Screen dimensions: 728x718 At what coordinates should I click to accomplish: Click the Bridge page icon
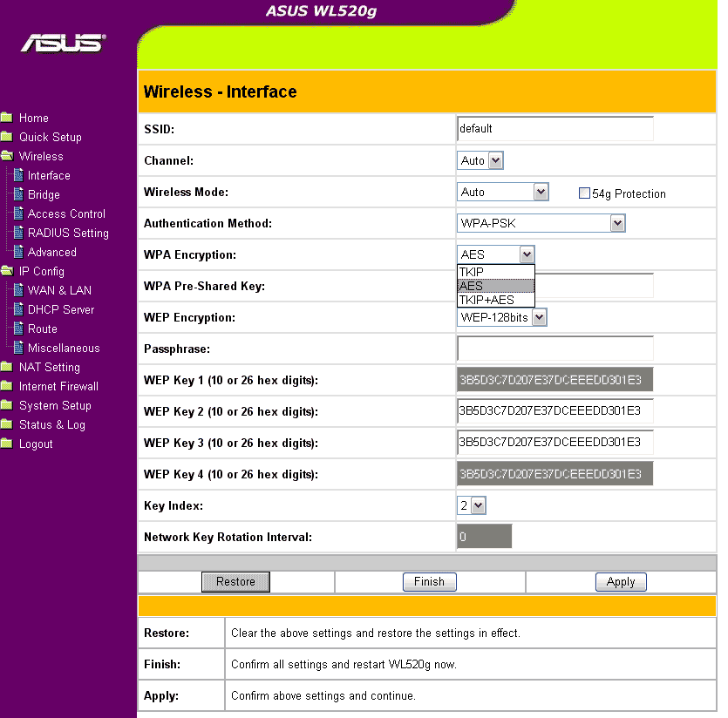click(18, 194)
